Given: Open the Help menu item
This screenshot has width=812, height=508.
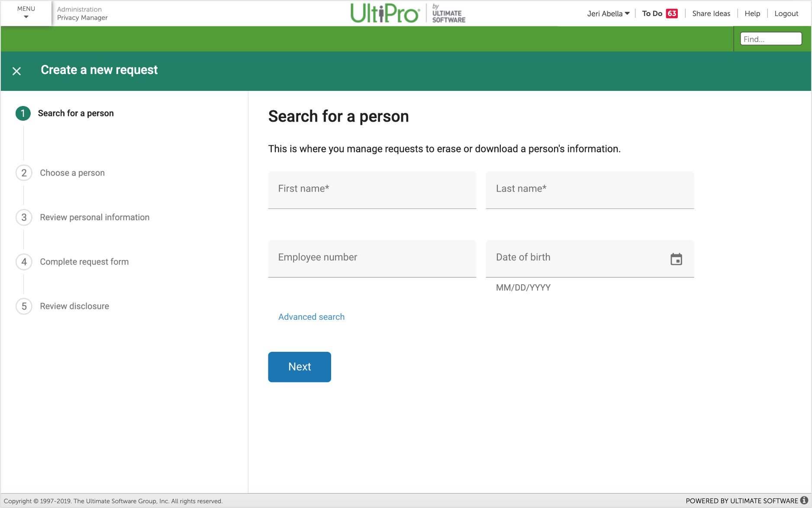Looking at the screenshot, I should pyautogui.click(x=752, y=13).
